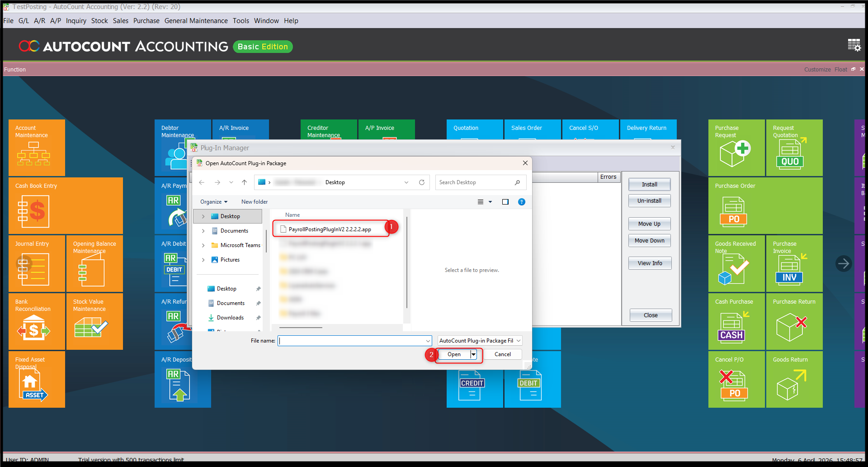Open the File name combo dropdown
This screenshot has width=868, height=467.
point(428,341)
